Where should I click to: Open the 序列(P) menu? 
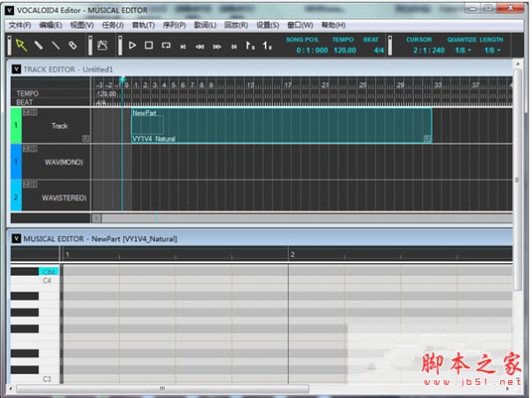click(175, 25)
